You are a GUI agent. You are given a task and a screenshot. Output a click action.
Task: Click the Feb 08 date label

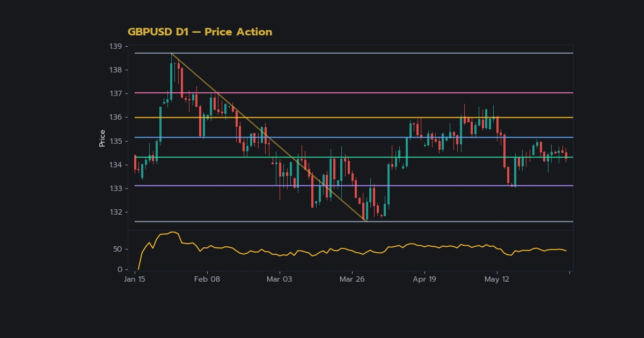207,280
